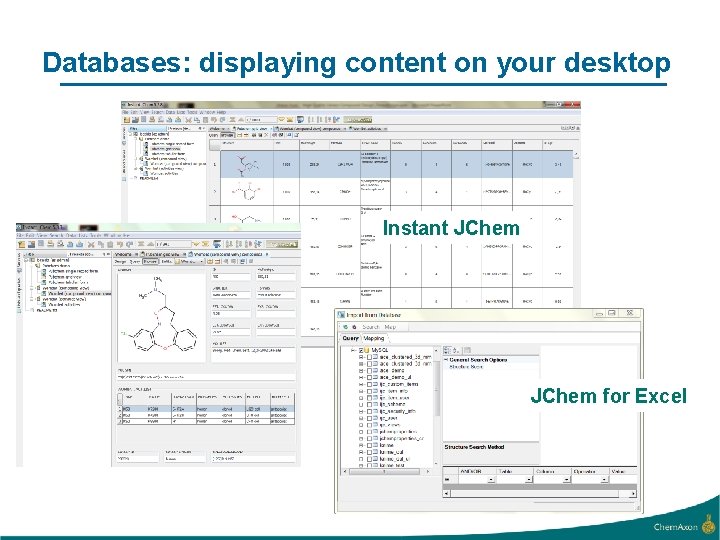Click the horizontal scrollbar beneath the query grid
Image resolution: width=720 pixels, height=540 pixels.
tap(539, 493)
